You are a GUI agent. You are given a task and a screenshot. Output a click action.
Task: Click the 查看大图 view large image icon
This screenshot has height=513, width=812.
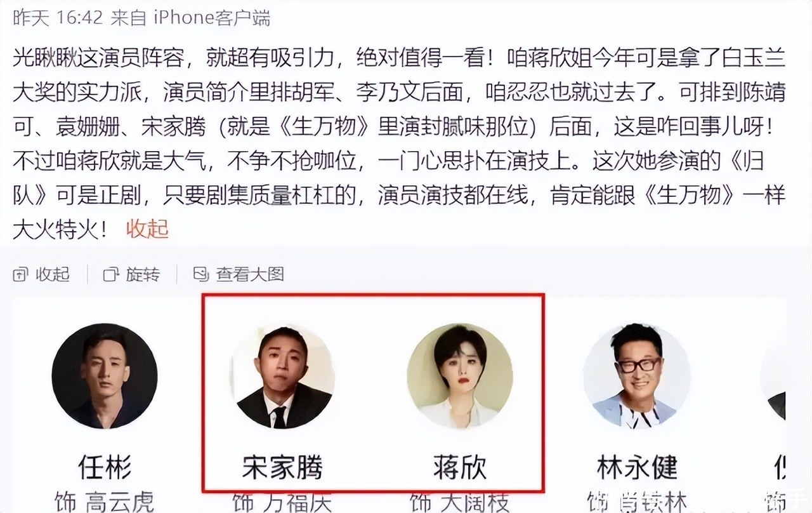[x=201, y=274]
